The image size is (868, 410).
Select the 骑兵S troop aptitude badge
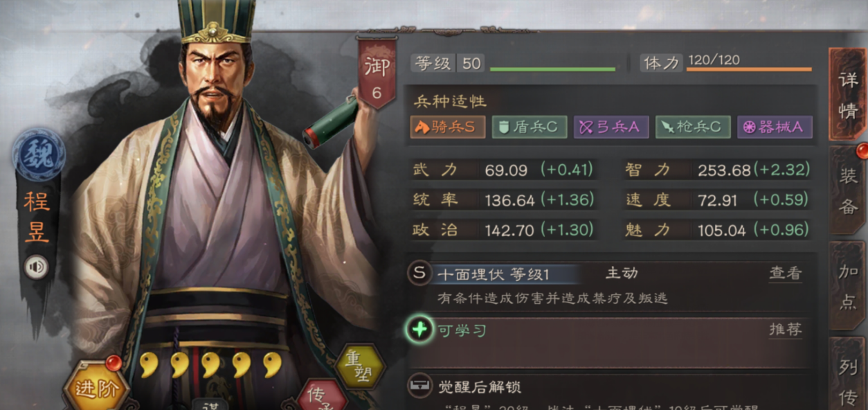447,127
